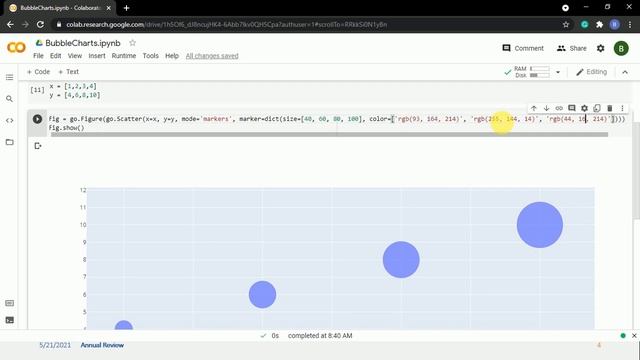640x360 pixels.
Task: Expand the RAM Disk runtime dropdown
Action: (x=558, y=72)
